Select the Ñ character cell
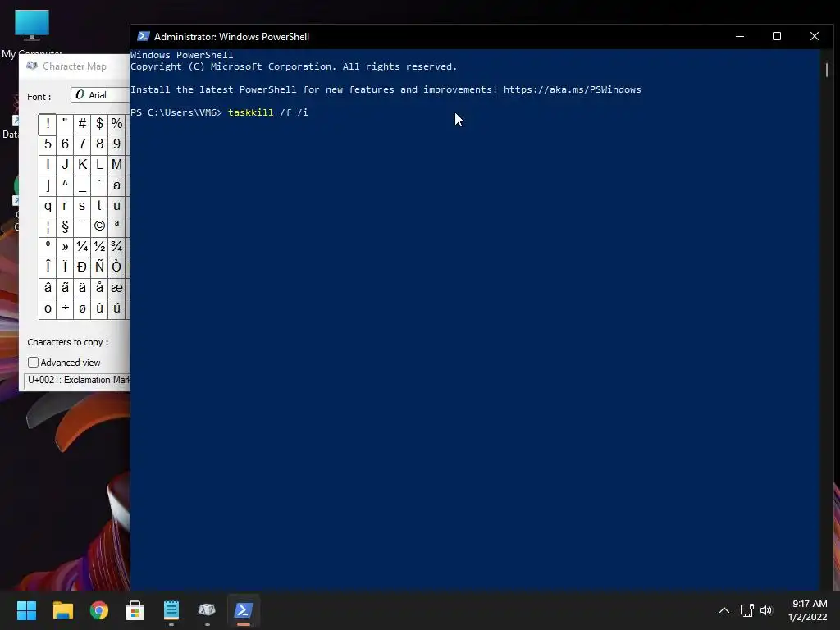Viewport: 840px width, 630px height. (99, 267)
